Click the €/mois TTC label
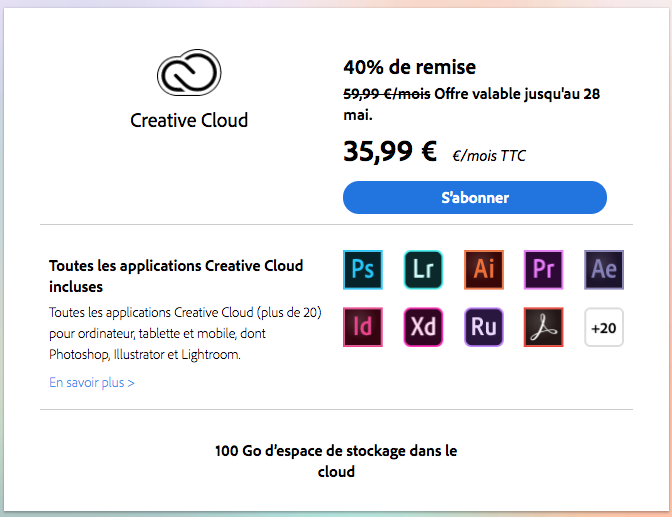The image size is (672, 517). (489, 156)
